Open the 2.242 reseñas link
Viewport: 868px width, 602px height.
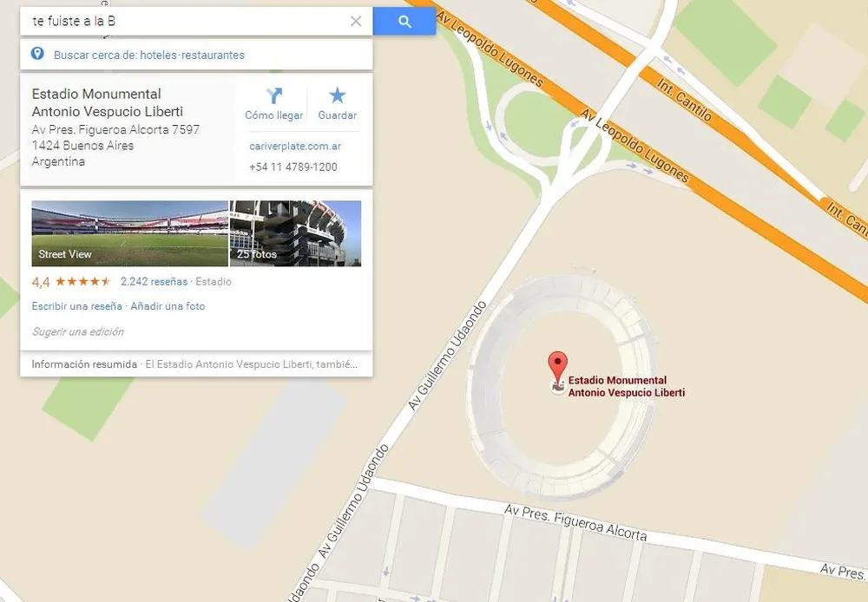pyautogui.click(x=154, y=282)
